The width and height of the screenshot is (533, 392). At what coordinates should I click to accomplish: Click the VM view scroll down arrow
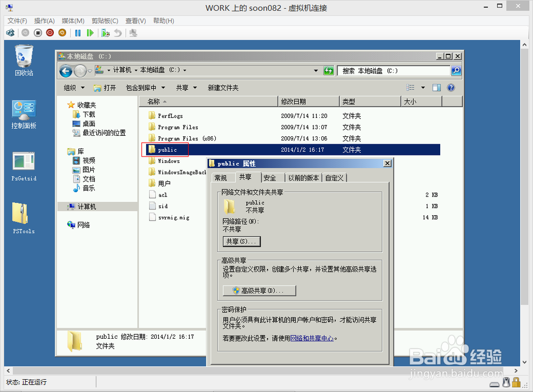point(524,362)
